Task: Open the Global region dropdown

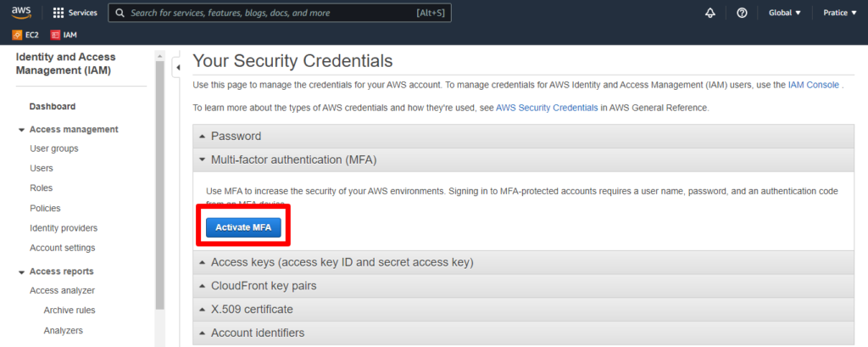Action: 784,13
